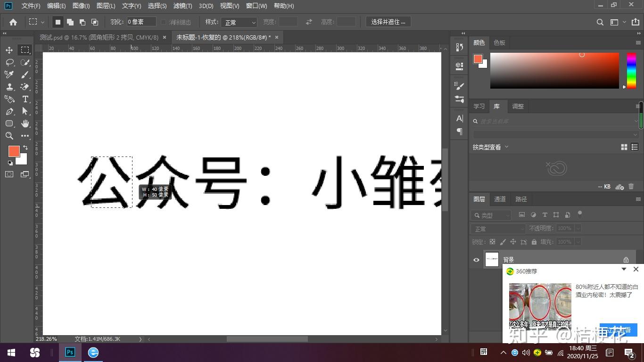Screen dimensions: 644x362
Task: Close the 未标题-1-恢复的 document tab
Action: [x=277, y=37]
